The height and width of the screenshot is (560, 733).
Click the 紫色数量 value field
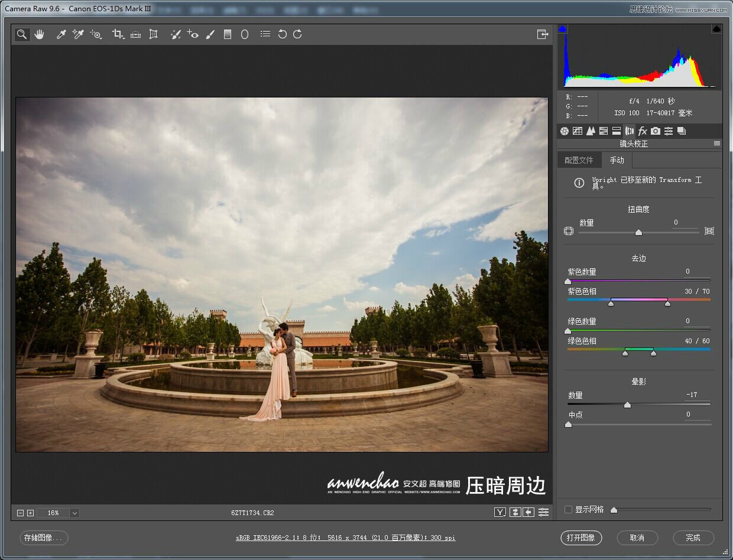[x=697, y=272]
